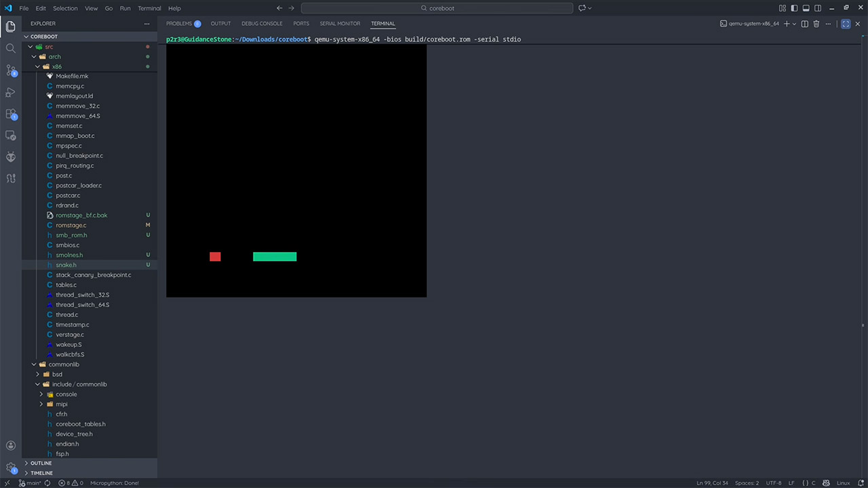Open the Accounts icon near the bottom
The height and width of the screenshot is (488, 868).
point(10,445)
